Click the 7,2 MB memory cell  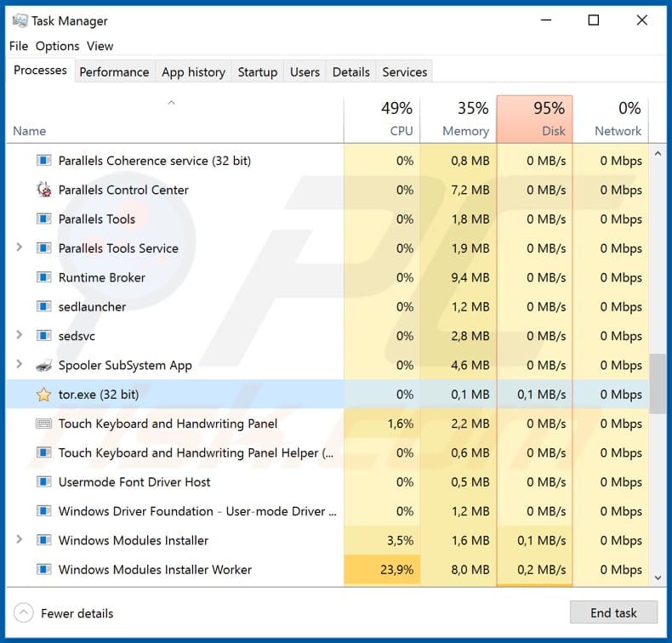458,190
